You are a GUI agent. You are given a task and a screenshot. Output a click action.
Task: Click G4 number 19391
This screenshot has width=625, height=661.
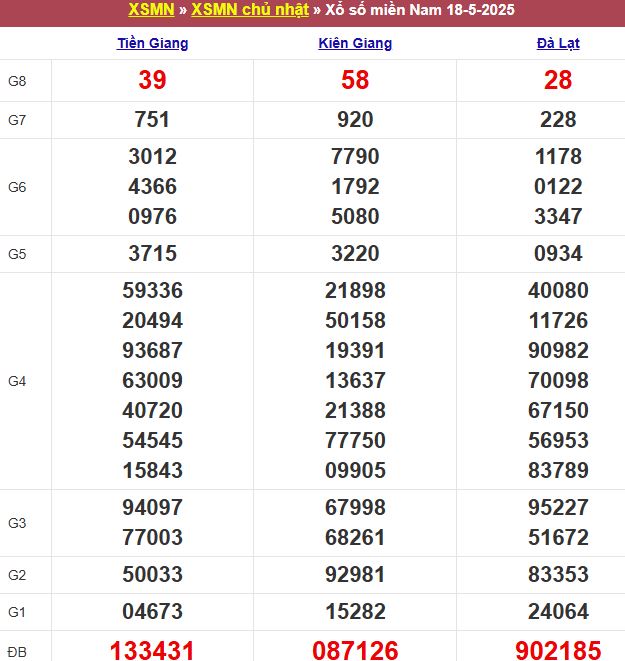(x=355, y=350)
